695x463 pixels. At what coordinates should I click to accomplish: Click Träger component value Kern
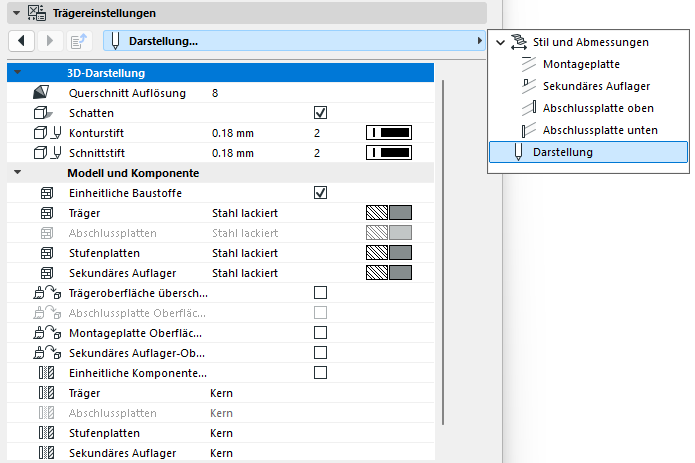tap(221, 393)
